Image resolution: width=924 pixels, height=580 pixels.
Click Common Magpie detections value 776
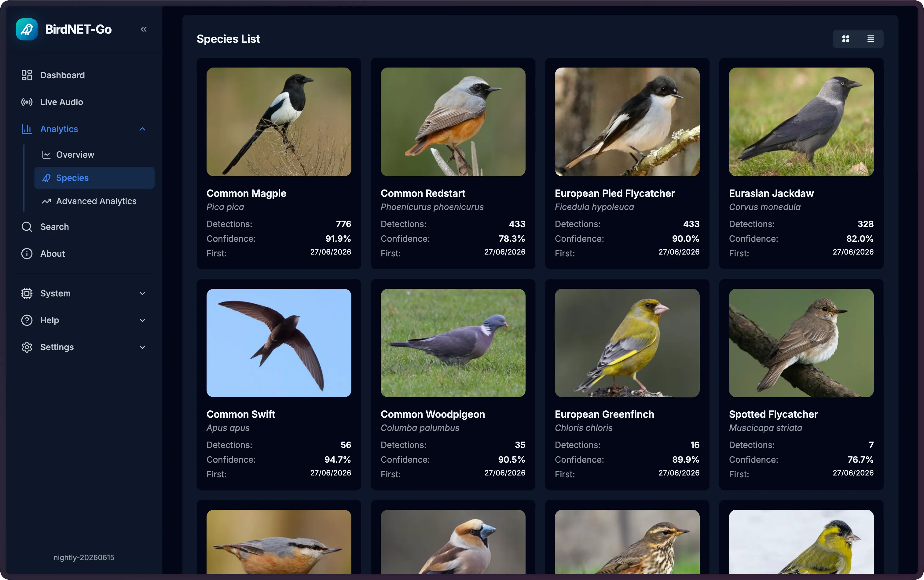[343, 224]
